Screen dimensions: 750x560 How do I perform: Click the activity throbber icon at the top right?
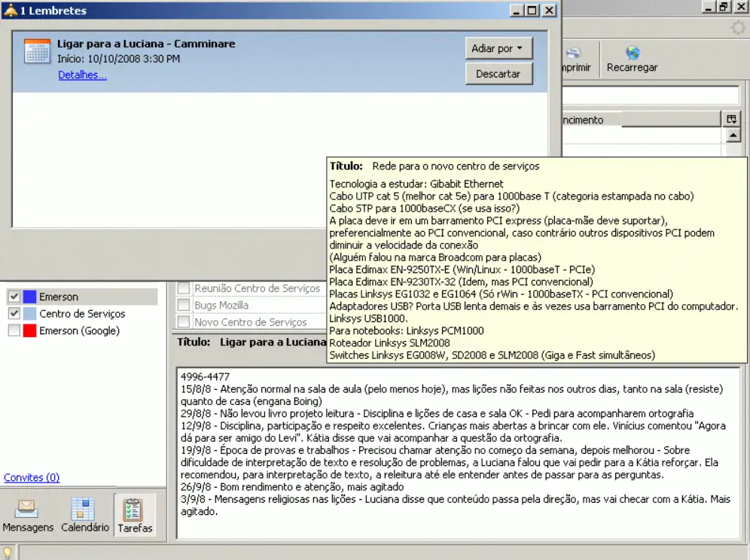(739, 28)
